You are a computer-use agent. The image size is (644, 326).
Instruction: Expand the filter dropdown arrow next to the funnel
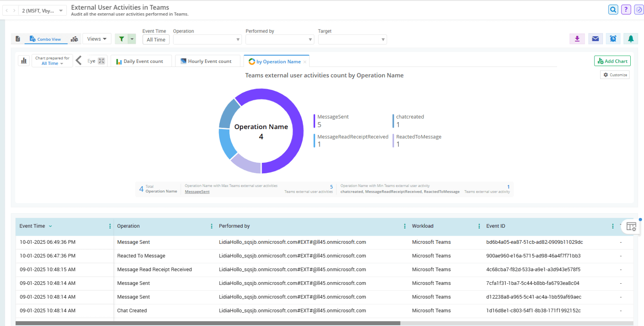(x=132, y=39)
